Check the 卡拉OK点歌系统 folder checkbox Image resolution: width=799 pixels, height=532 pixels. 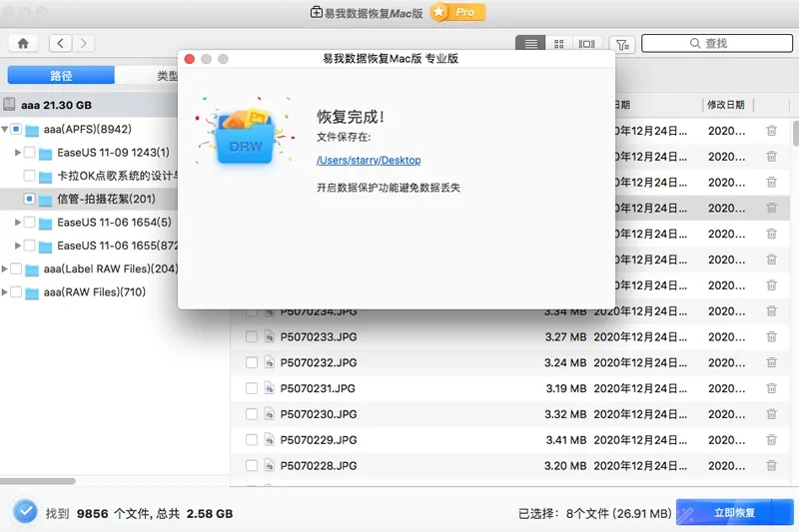click(30, 176)
